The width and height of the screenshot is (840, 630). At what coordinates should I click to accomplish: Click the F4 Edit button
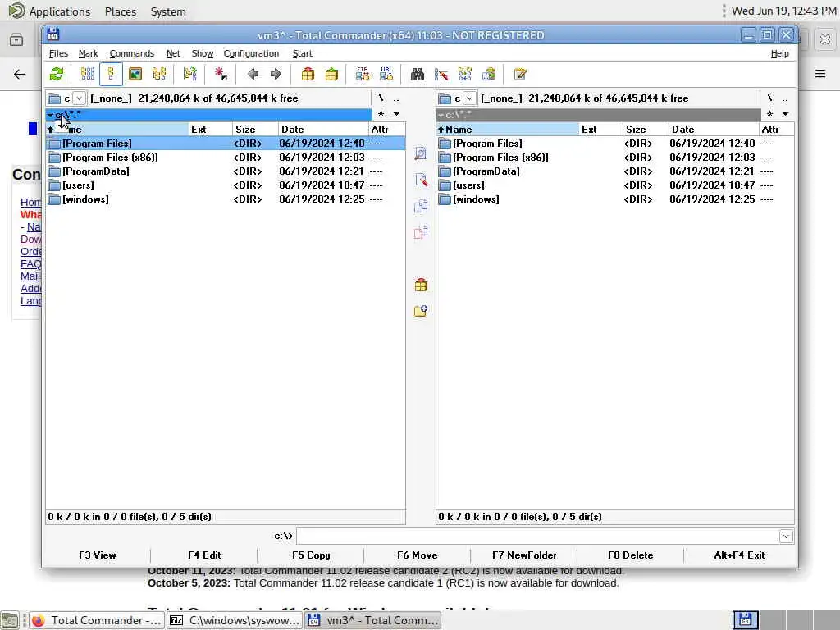(204, 555)
